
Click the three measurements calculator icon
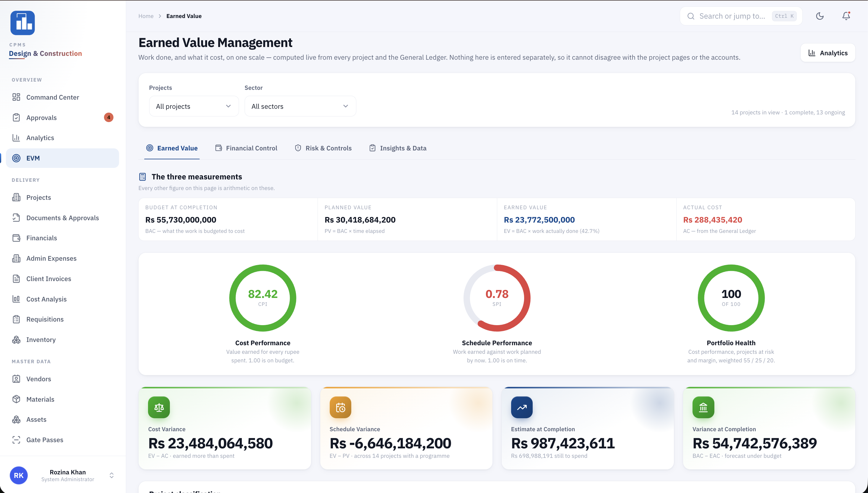coord(142,177)
